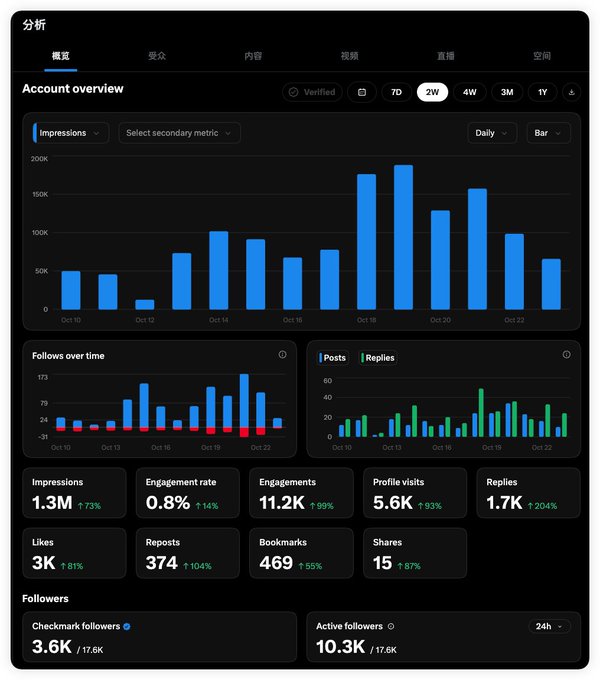Open the Engagements 11.2K stat card
Viewport: 600px width, 680px height.
301,493
